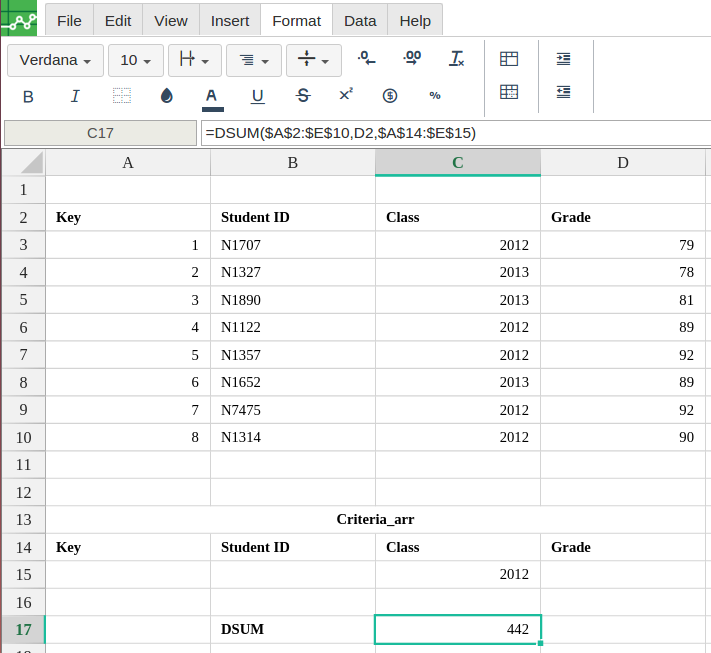The height and width of the screenshot is (653, 711).
Task: Click the cell borders icon
Action: pyautogui.click(x=122, y=96)
